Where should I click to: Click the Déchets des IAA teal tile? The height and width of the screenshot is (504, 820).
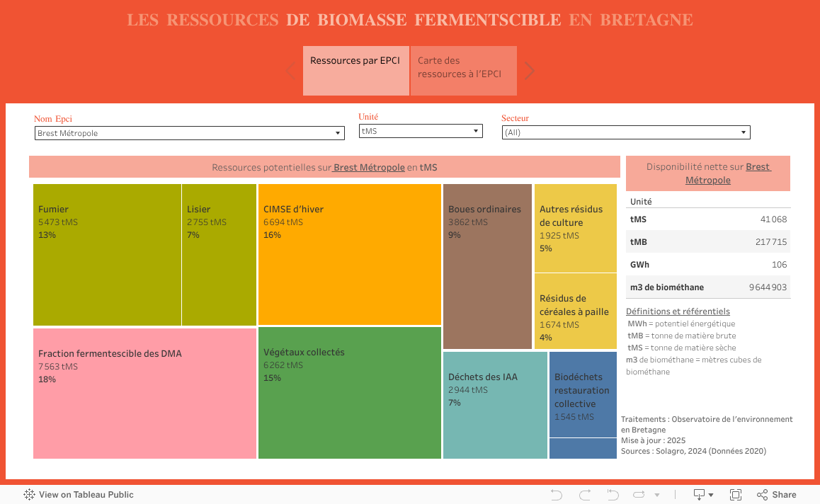click(495, 405)
